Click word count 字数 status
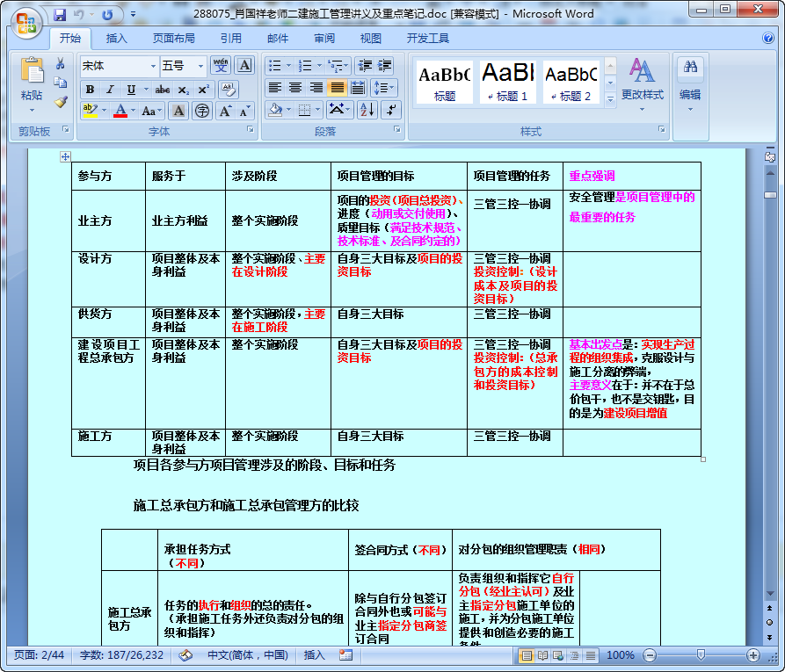The width and height of the screenshot is (785, 672). tap(121, 655)
